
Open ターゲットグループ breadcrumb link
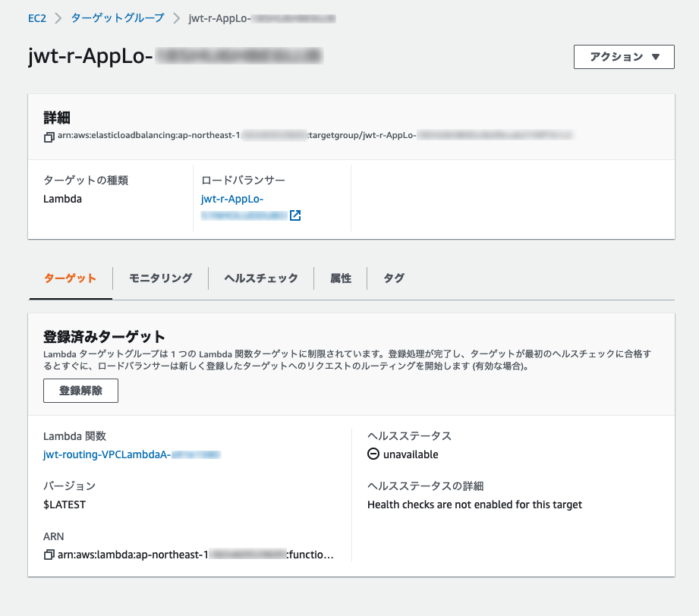(118, 18)
